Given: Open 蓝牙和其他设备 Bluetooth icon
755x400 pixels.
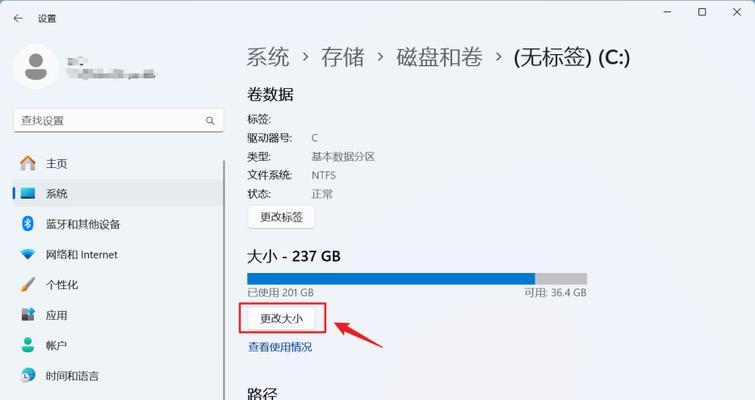Looking at the screenshot, I should (x=28, y=224).
